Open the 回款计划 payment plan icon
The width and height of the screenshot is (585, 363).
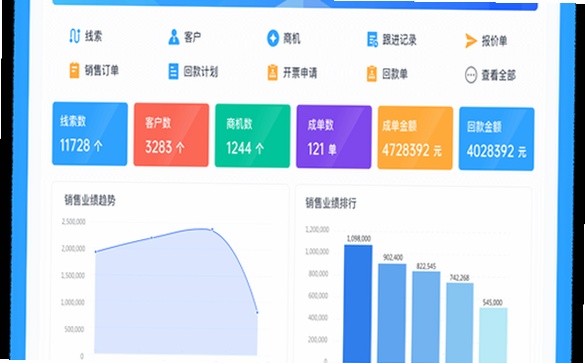(173, 71)
